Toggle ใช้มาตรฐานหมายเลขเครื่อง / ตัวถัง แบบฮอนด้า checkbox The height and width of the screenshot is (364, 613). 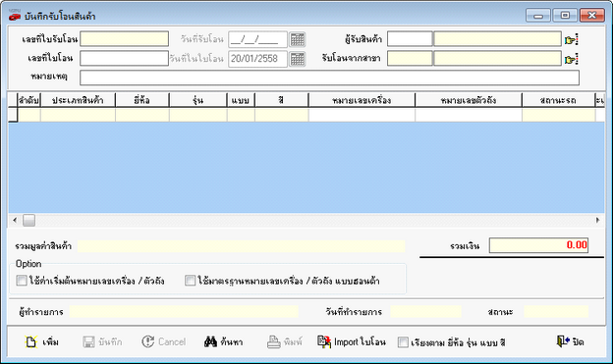coord(191,281)
